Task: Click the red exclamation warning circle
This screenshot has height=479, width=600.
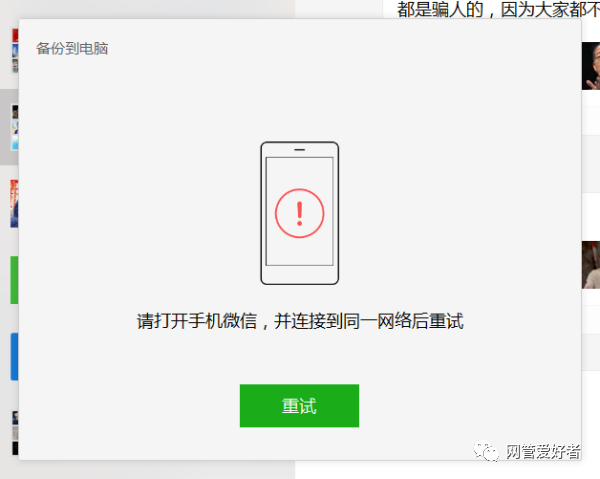Action: pos(300,213)
